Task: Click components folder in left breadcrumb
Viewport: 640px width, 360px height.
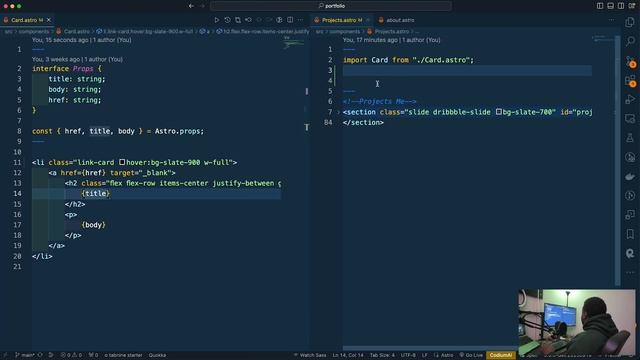Action: tap(34, 31)
